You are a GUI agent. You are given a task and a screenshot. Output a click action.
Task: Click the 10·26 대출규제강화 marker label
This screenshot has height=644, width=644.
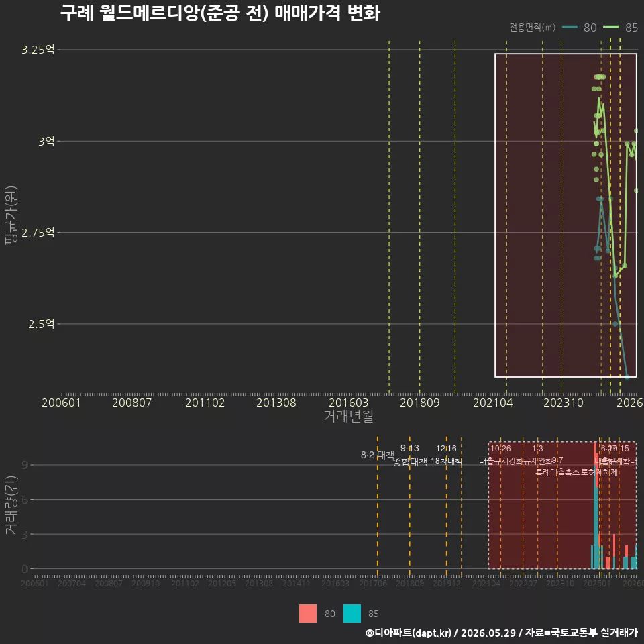(500, 455)
